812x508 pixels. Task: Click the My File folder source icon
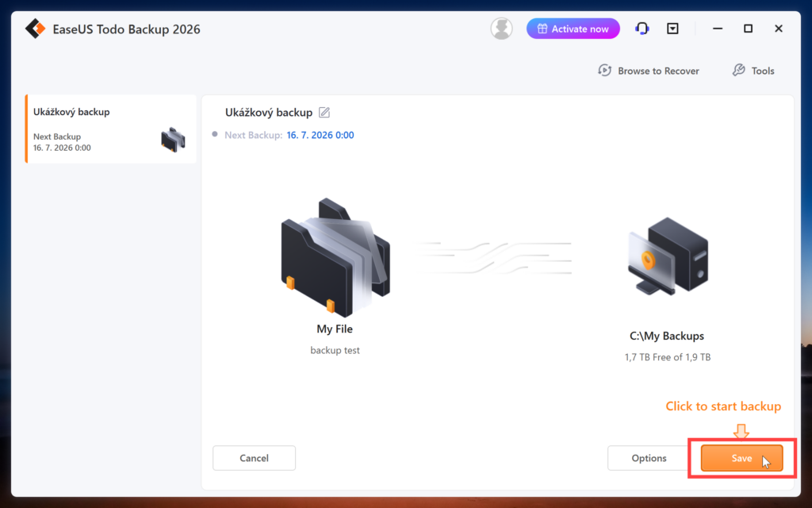(x=335, y=257)
